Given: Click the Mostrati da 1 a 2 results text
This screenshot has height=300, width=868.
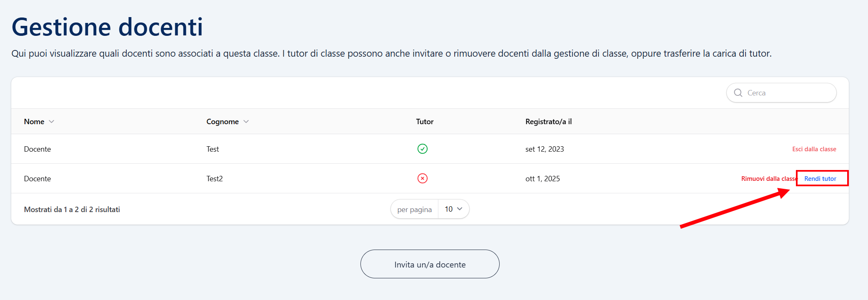Looking at the screenshot, I should 72,210.
